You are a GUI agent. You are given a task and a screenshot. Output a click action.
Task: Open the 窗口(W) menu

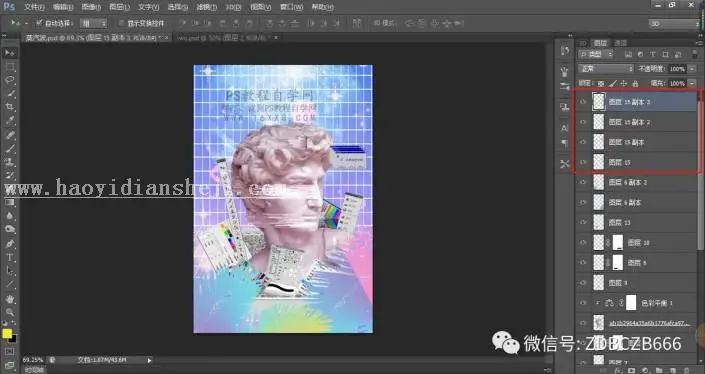click(x=291, y=7)
